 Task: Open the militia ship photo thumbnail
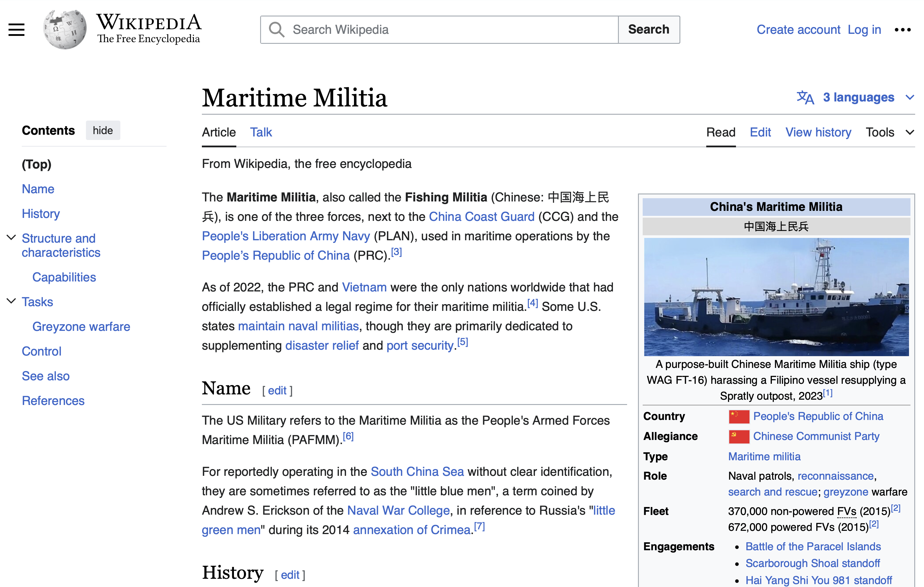(x=776, y=297)
